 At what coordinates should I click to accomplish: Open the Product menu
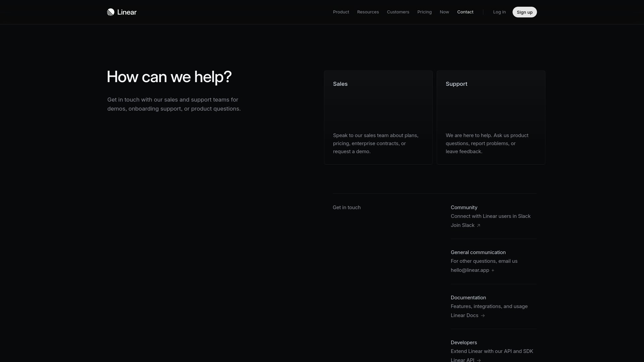pyautogui.click(x=341, y=12)
